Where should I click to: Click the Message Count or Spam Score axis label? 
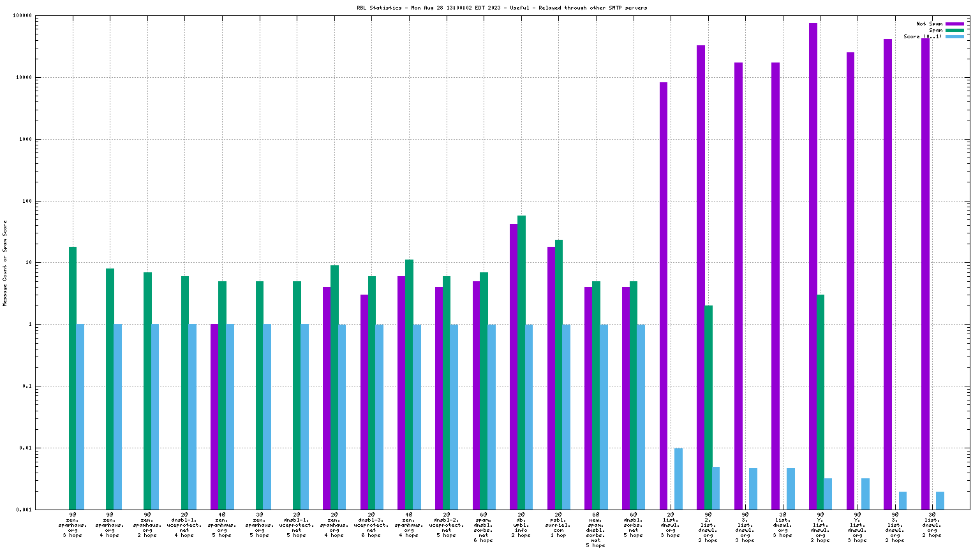[x=5, y=263]
